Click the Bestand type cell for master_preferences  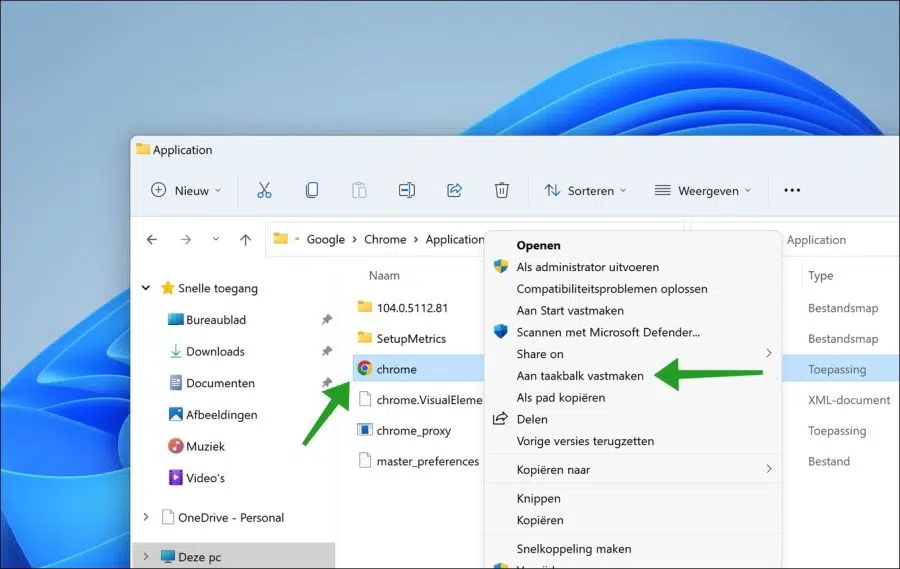[x=829, y=461]
